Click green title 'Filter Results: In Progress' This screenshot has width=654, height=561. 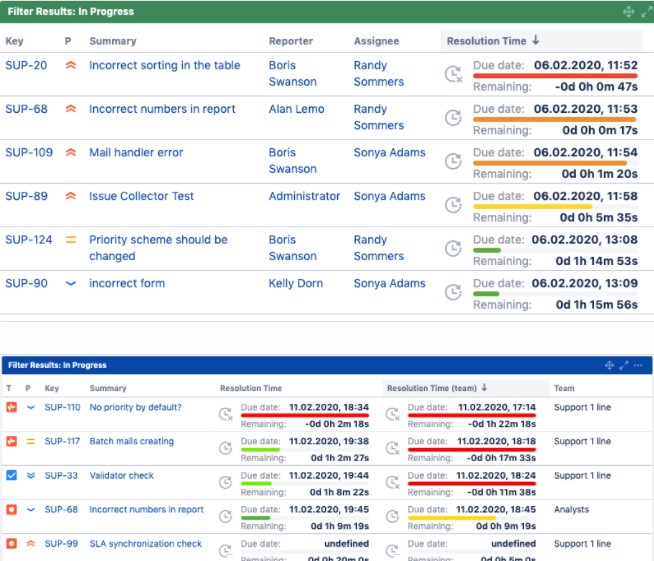click(x=70, y=12)
